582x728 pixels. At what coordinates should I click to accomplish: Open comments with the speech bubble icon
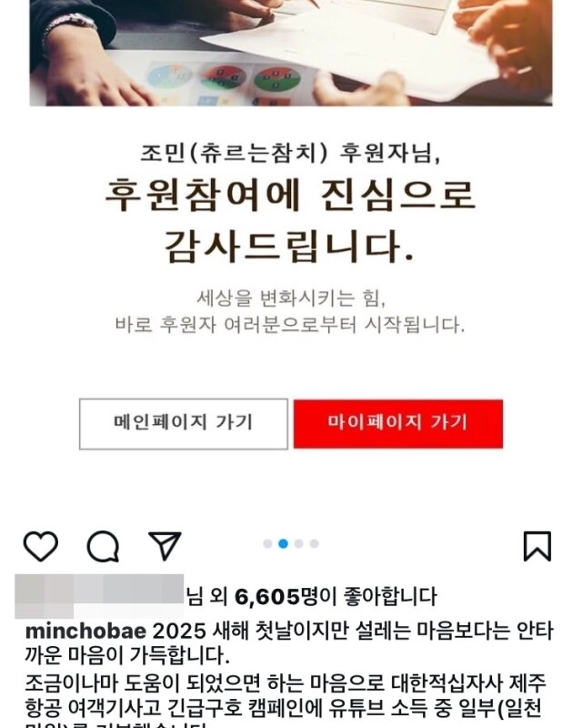point(103,547)
